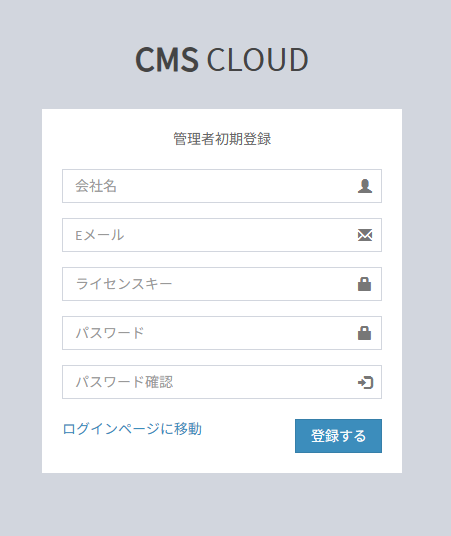Screen dimensions: 451x536
Task: Click the padlock icon in パスワード field
Action: [364, 333]
